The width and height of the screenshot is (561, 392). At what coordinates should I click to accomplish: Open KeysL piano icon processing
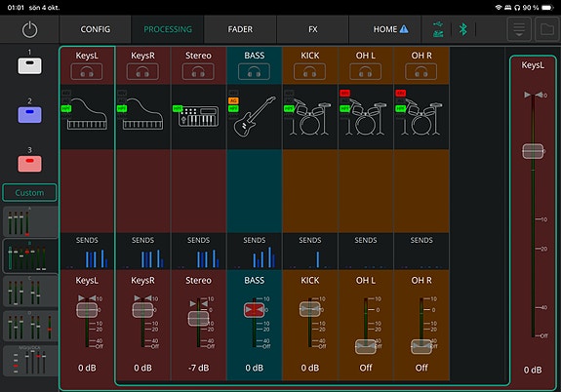point(87,114)
